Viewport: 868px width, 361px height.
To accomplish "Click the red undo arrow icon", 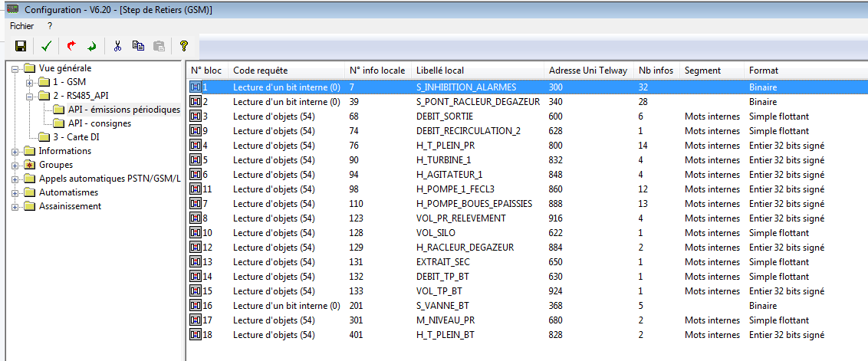I will [72, 46].
